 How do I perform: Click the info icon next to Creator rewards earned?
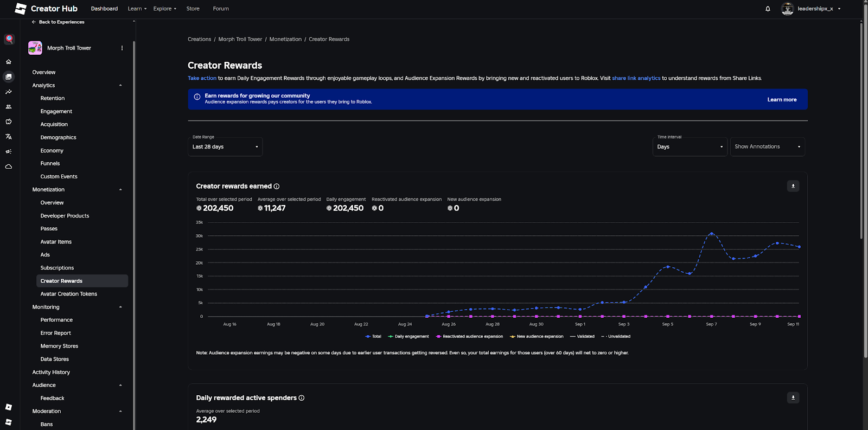coord(277,187)
